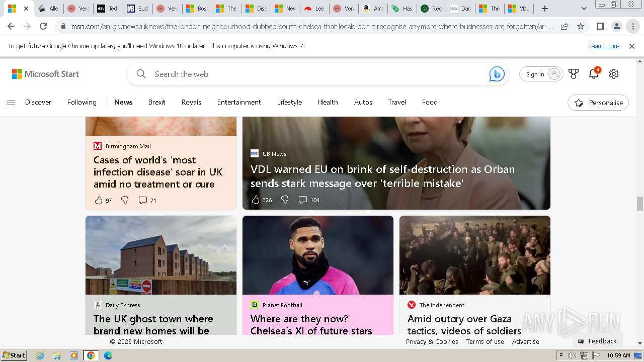
Task: Open File Explorer from the taskbar
Action: [57, 355]
